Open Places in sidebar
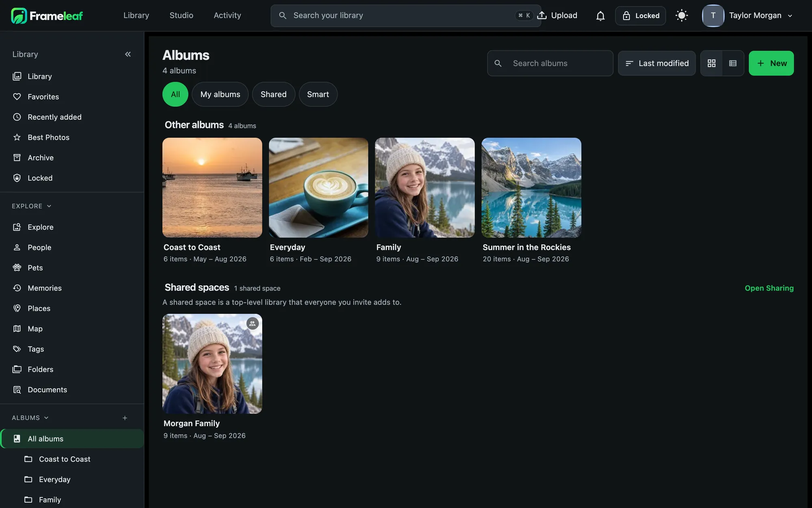 coord(72,308)
